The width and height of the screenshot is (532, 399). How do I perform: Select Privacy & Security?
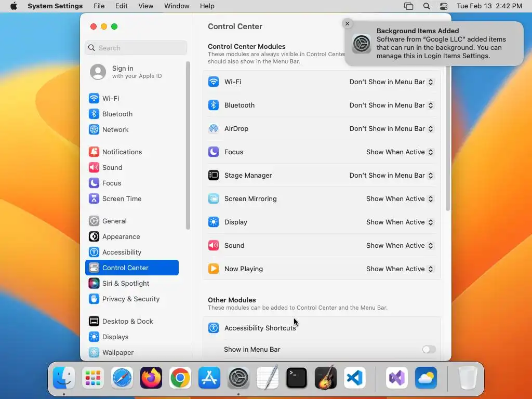pyautogui.click(x=131, y=299)
